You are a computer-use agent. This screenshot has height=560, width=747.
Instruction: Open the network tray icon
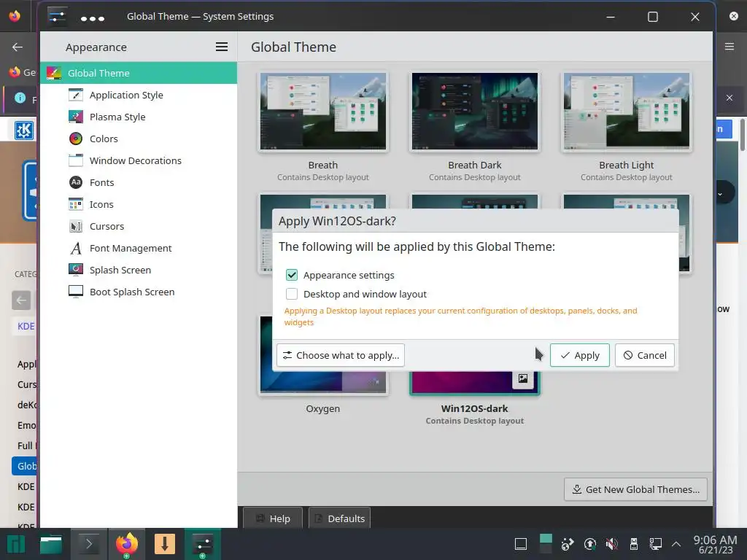point(656,544)
